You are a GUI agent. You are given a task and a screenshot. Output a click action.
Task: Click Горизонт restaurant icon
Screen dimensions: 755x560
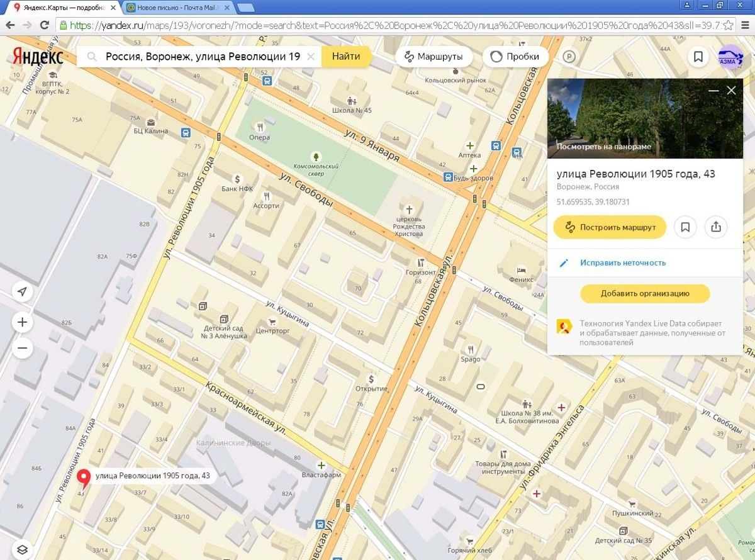pos(421,262)
